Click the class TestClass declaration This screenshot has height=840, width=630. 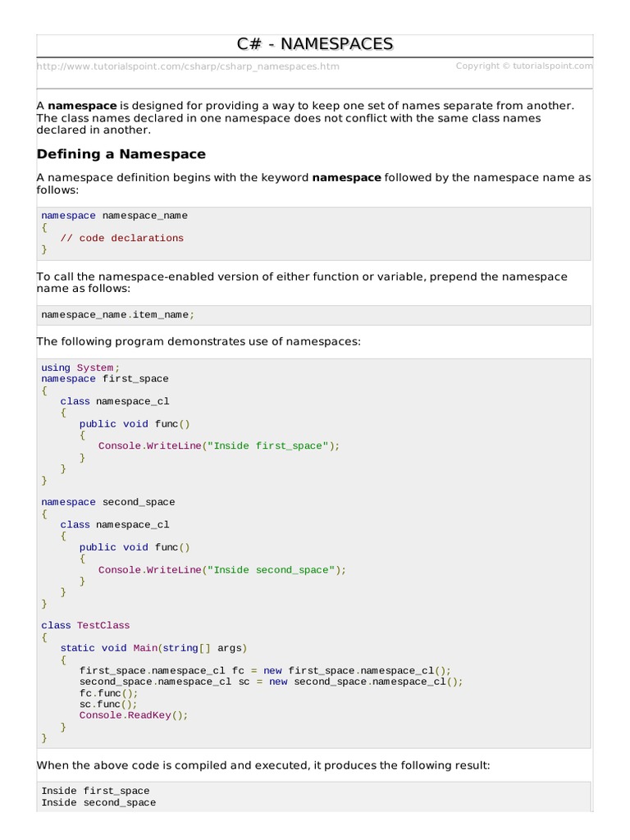85,625
